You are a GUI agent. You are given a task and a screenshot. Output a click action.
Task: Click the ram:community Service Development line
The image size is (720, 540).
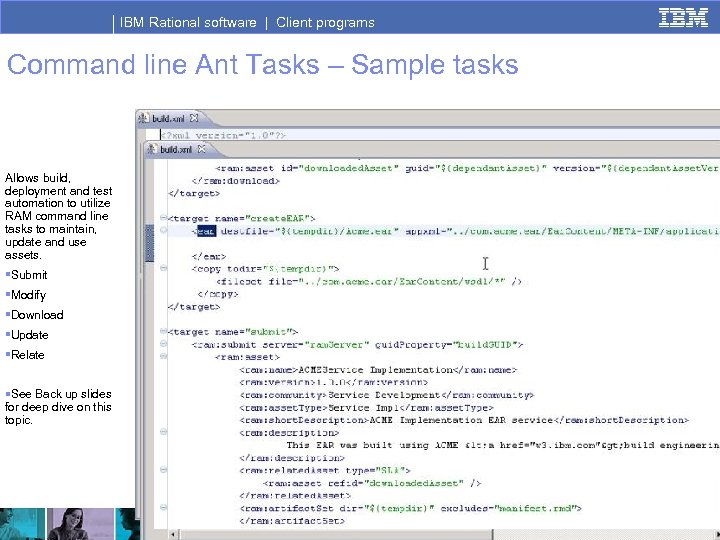coord(387,395)
